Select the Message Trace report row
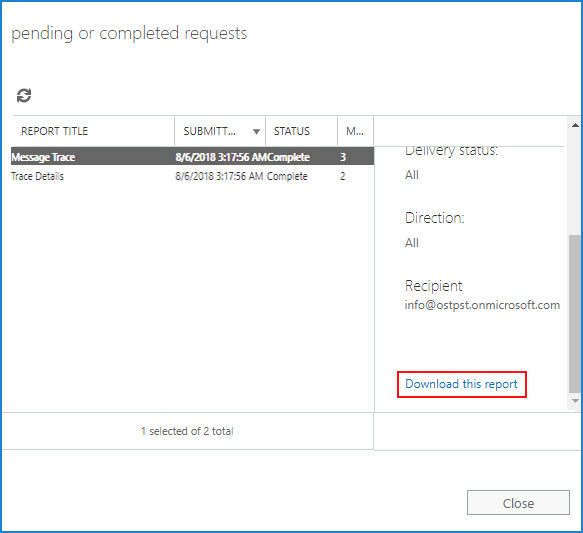This screenshot has width=583, height=533. coord(192,156)
